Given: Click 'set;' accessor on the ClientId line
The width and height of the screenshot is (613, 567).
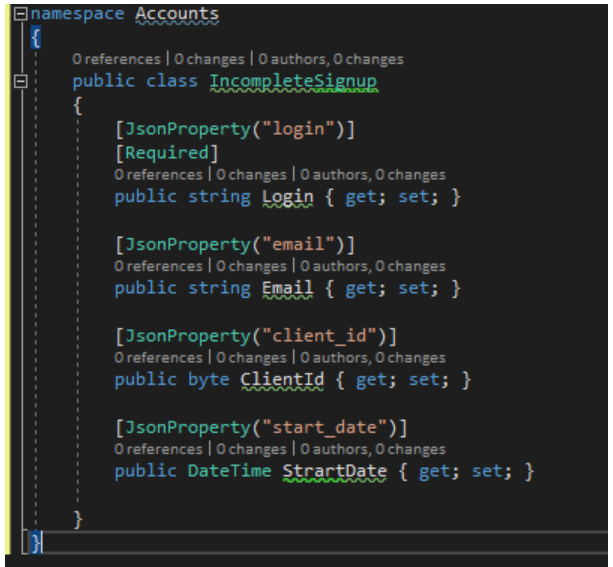Looking at the screenshot, I should click(429, 380).
